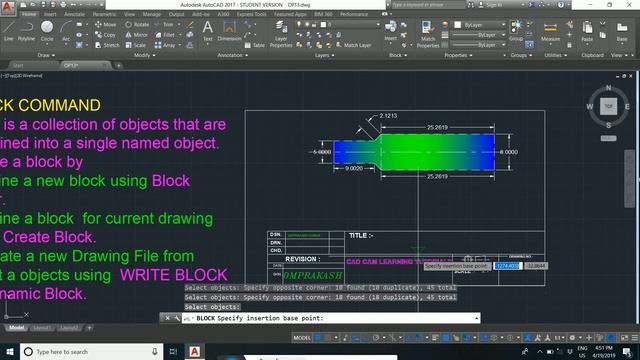Click the keyword search field

pyautogui.click(x=428, y=5)
